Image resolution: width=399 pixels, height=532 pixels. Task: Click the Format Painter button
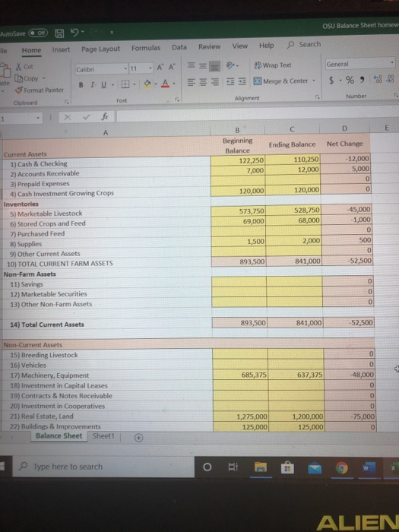40,90
